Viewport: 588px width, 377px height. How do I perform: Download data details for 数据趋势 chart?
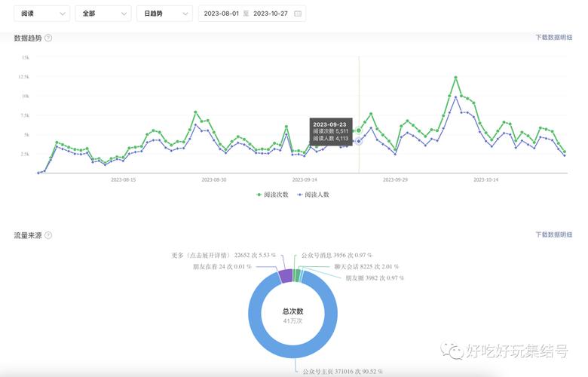[553, 37]
